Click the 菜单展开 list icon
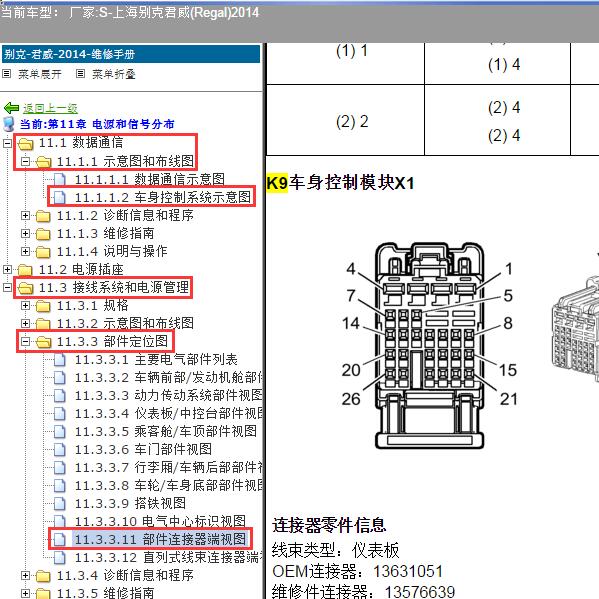 tap(6, 73)
